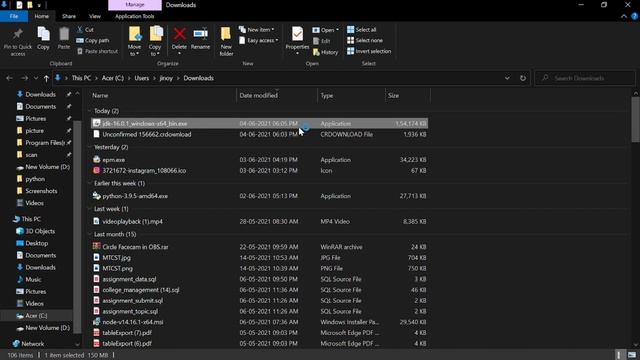Navigate back with the Back arrow
This screenshot has height=360, width=640.
[9, 78]
